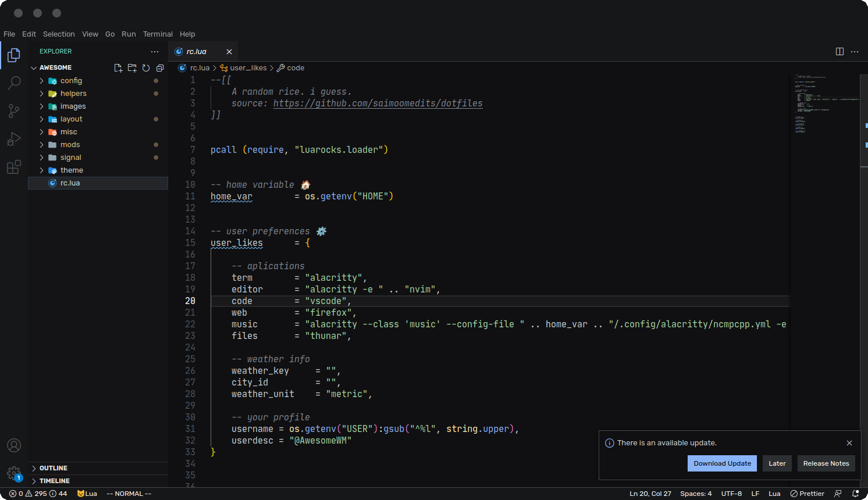Click the editor minimap code preview
Viewport: 868px width, 500px height.
point(824,105)
